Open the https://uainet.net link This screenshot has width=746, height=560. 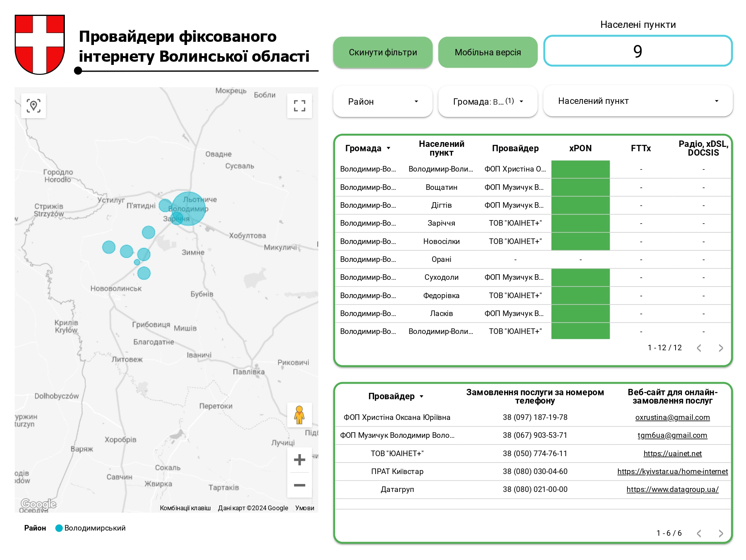(x=672, y=454)
